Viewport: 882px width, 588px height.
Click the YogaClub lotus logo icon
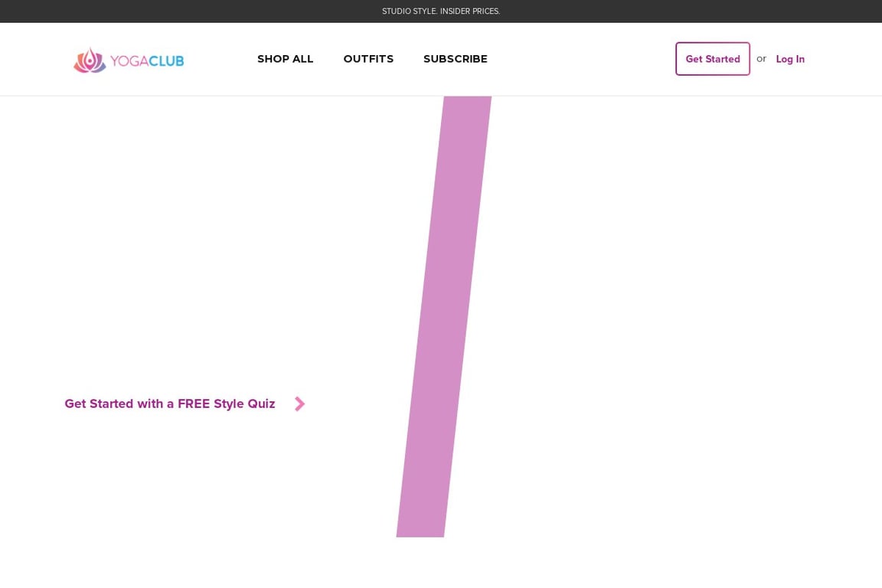[90, 60]
